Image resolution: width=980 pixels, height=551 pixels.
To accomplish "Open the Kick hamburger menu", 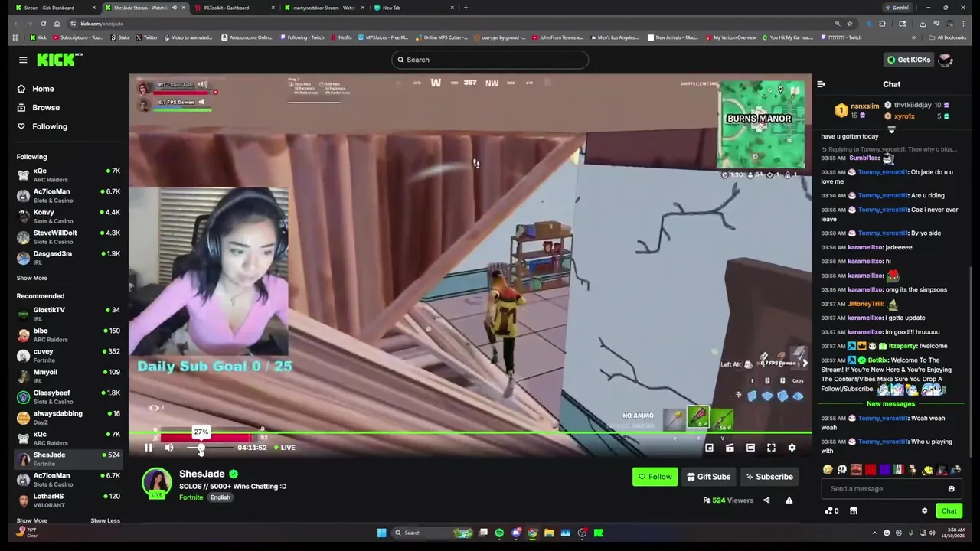I will [x=23, y=60].
